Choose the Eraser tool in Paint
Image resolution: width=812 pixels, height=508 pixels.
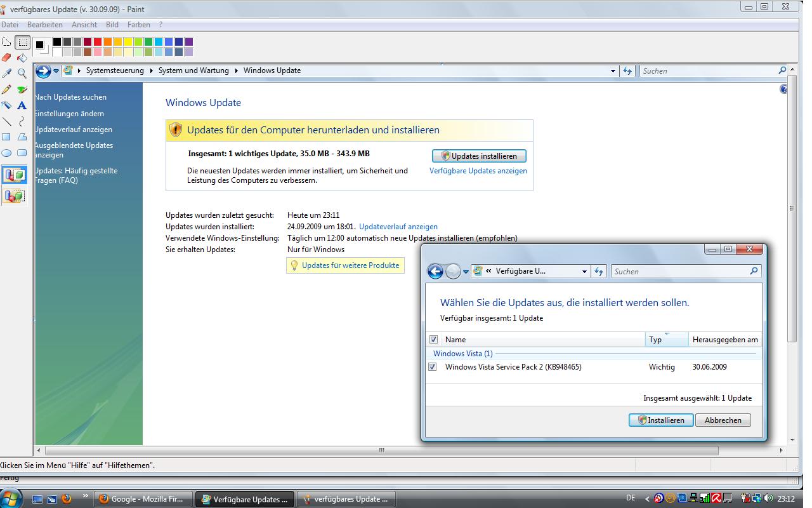coord(6,58)
